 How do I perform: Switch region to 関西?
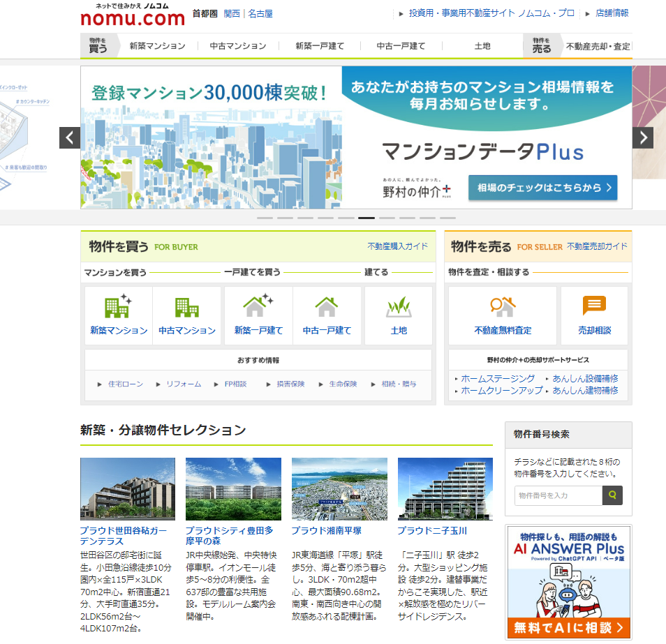(x=232, y=13)
